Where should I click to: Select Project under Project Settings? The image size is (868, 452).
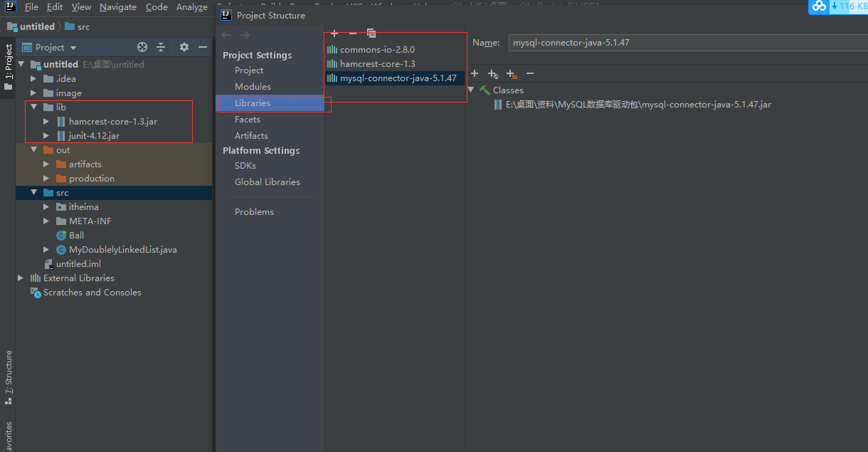pos(249,70)
